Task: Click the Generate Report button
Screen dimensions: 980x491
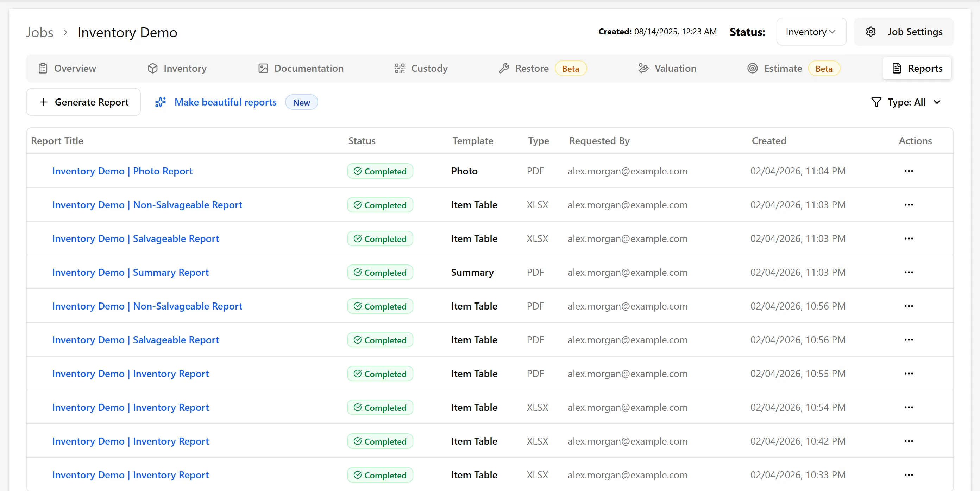Action: coord(83,102)
